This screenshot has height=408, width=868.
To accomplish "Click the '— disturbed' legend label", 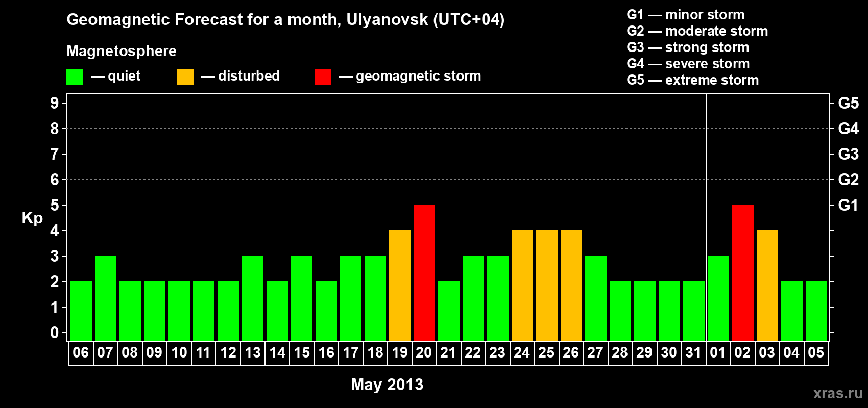I will (240, 76).
